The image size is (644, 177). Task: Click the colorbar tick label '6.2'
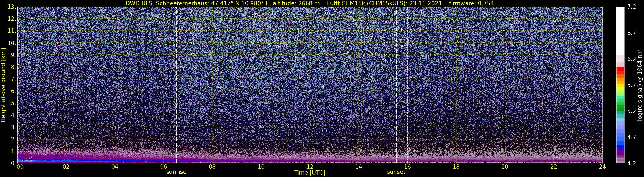632,59
